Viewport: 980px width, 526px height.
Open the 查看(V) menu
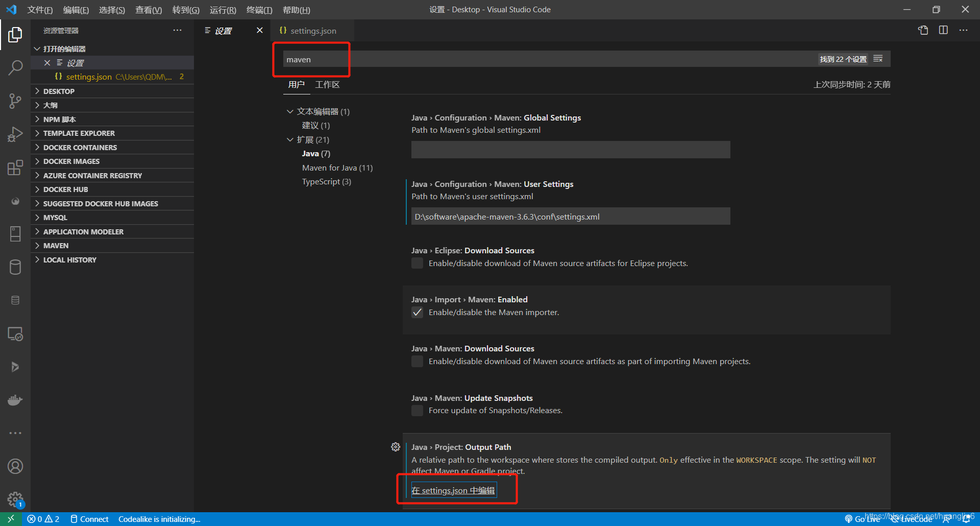click(x=149, y=10)
